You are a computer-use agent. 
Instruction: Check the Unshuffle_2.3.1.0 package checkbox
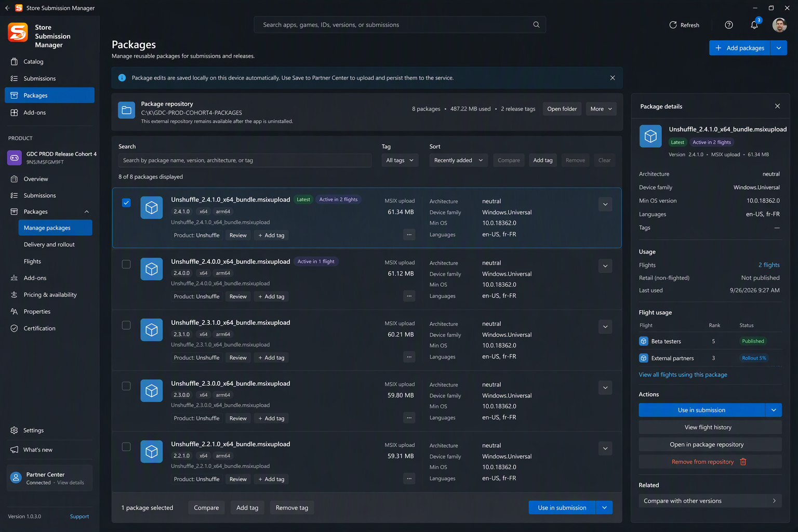coord(126,325)
